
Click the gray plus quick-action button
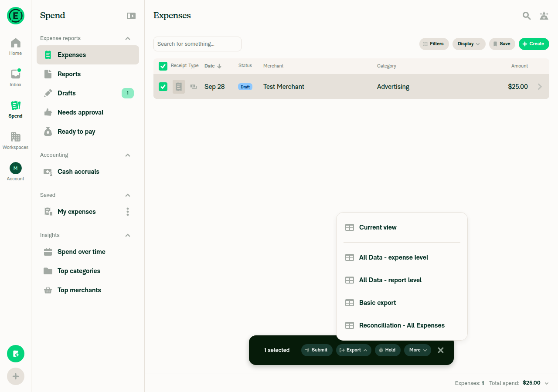click(x=16, y=376)
